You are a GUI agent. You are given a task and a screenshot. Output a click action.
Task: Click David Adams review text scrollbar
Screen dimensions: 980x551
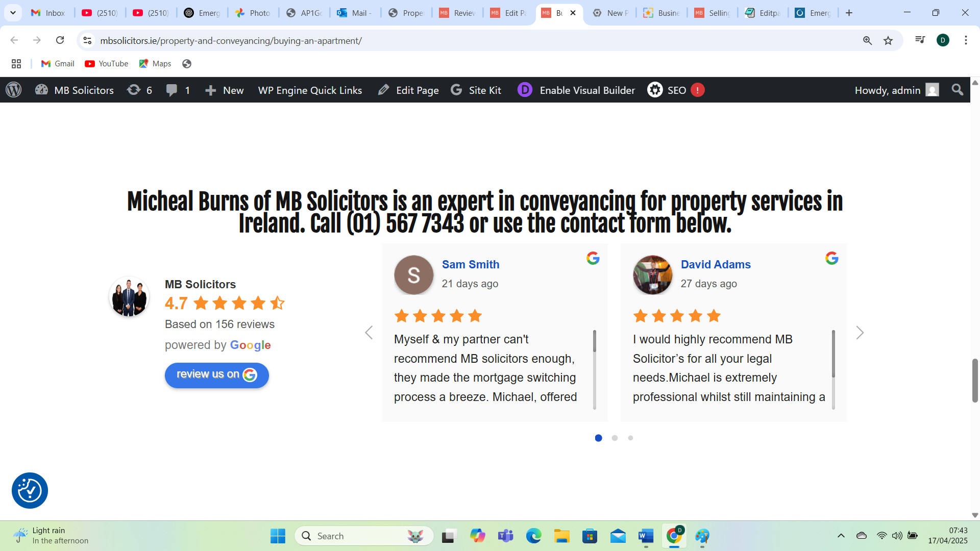833,354
